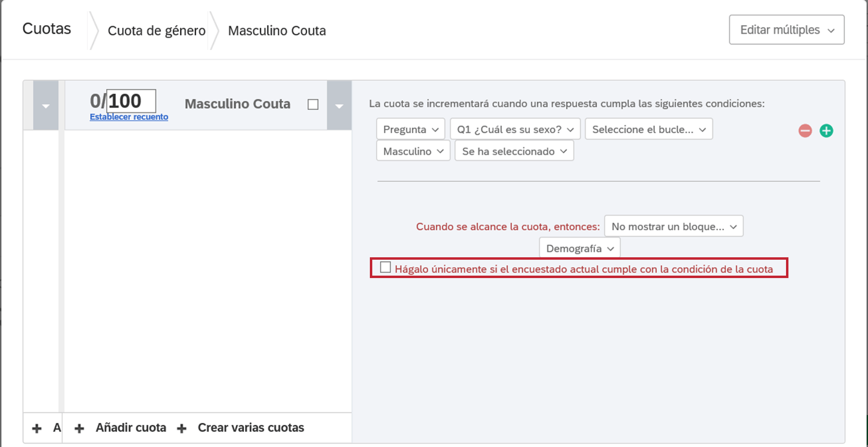
Task: Open the Se ha seleccionado dropdown
Action: [514, 151]
